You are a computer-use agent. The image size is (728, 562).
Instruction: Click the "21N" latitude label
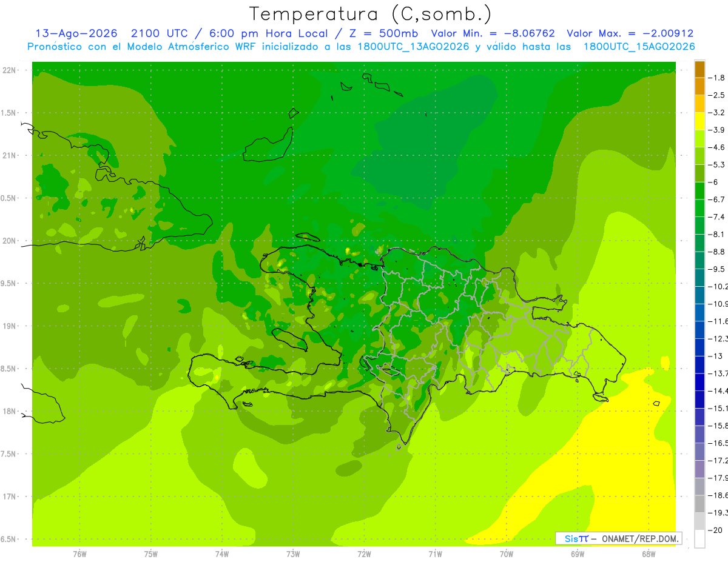point(8,156)
